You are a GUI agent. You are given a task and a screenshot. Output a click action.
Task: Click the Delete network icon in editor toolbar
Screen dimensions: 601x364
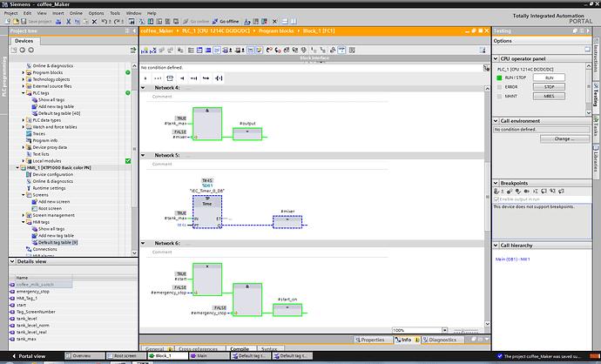tap(153, 51)
